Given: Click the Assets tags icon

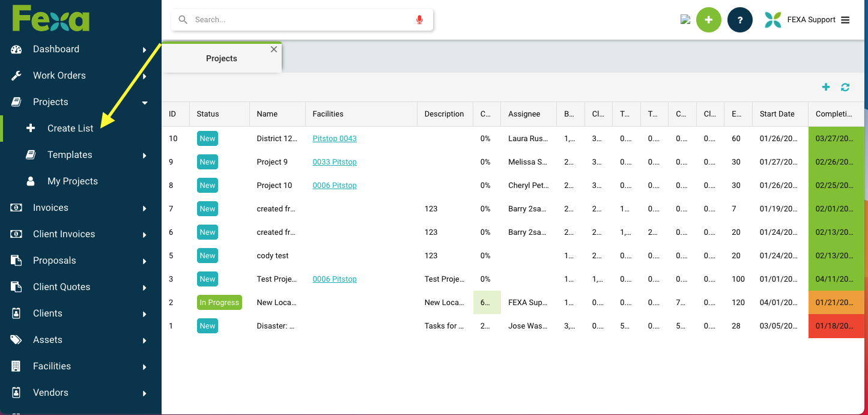Looking at the screenshot, I should (x=16, y=340).
